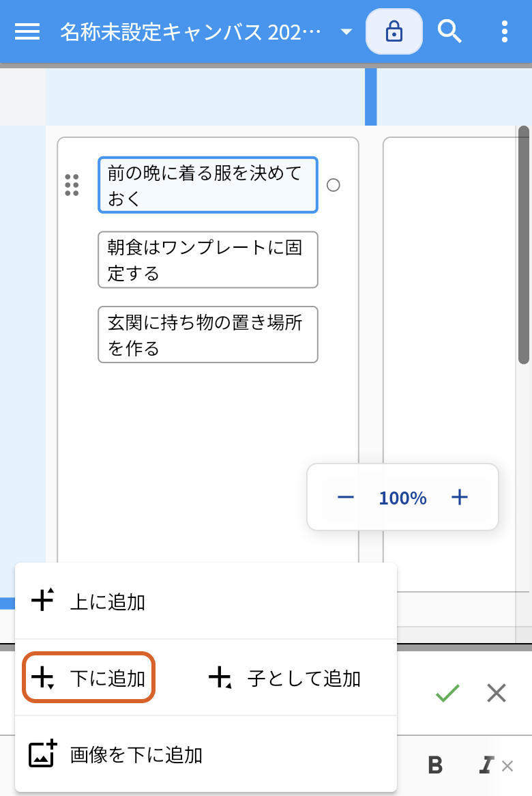Open the three-dot more options menu
The image size is (532, 796).
(504, 31)
